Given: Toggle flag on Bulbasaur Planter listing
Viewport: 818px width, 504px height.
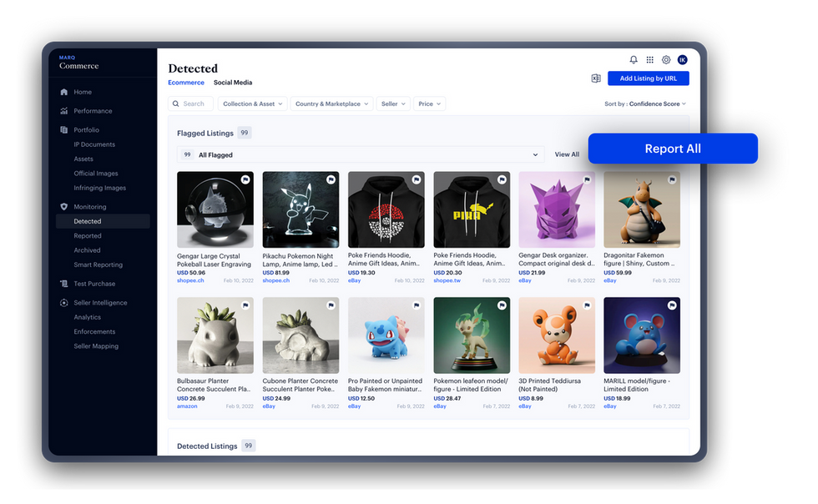Looking at the screenshot, I should pos(245,305).
